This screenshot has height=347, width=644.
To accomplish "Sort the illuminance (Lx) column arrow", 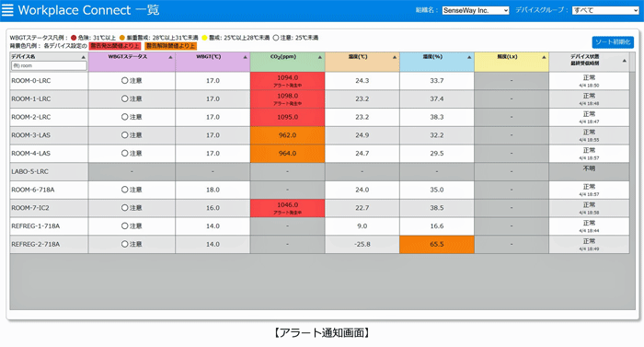I will 544,58.
